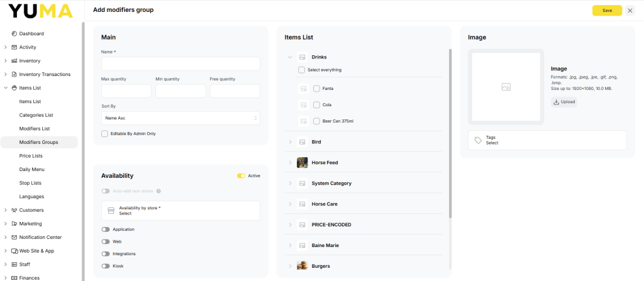Click the Beer Can 375ml image placeholder
The height and width of the screenshot is (281, 644).
pos(304,121)
